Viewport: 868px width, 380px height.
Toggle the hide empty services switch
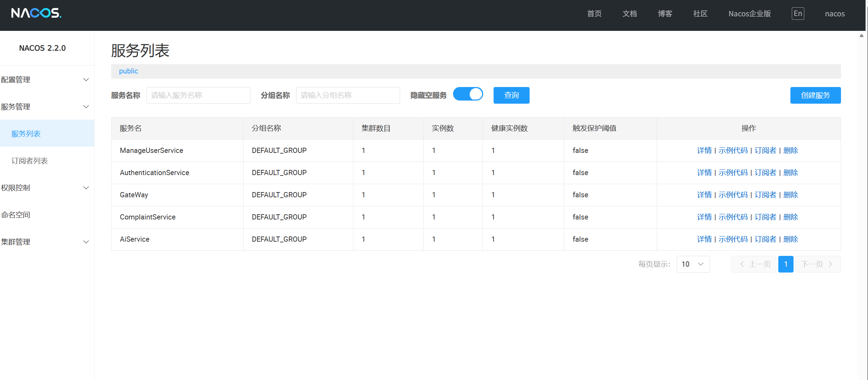pos(468,94)
